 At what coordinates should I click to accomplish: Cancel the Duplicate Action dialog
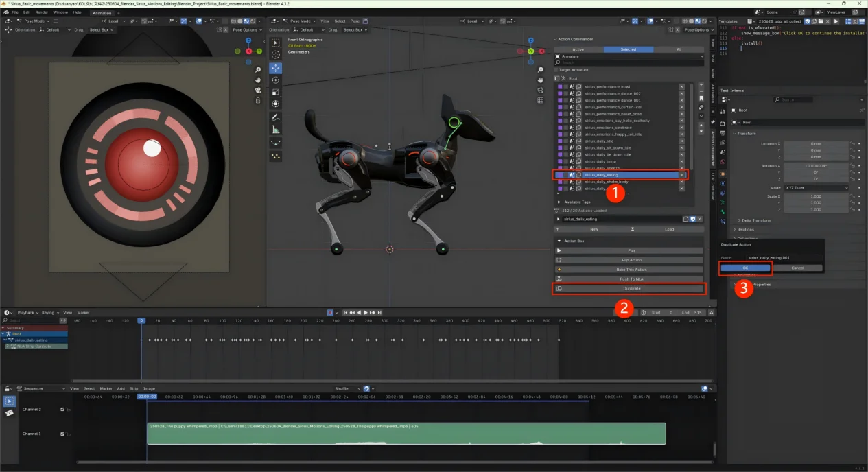point(797,268)
